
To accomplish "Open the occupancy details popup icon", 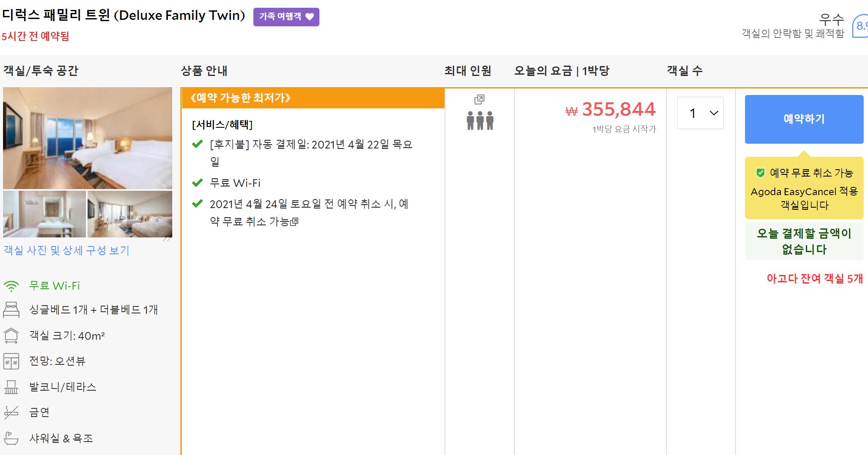I will point(480,99).
